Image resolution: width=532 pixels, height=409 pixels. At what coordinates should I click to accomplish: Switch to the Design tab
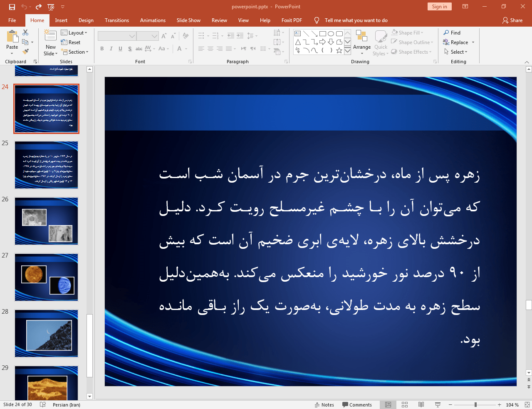coord(86,20)
